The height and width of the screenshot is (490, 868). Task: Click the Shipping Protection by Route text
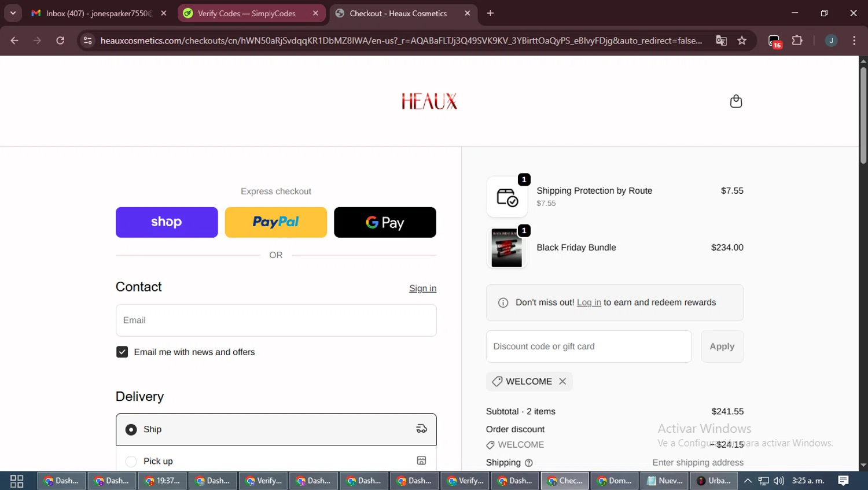[594, 191]
